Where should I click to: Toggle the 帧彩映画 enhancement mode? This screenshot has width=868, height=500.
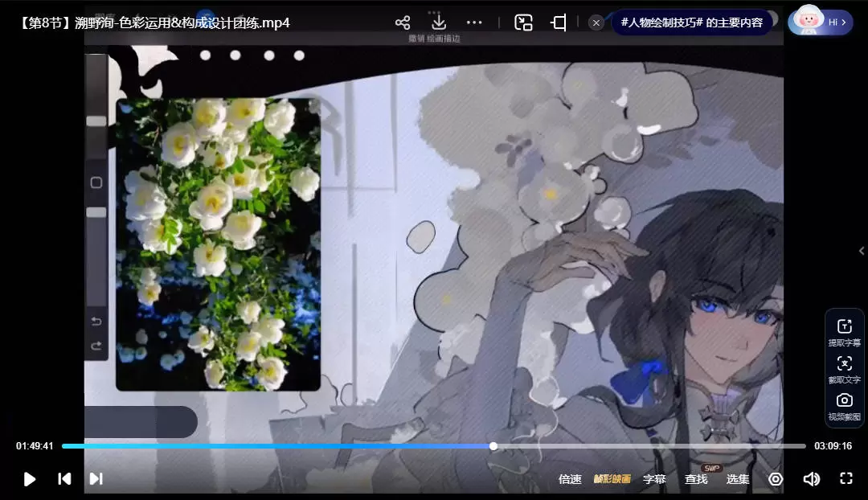pyautogui.click(x=612, y=479)
